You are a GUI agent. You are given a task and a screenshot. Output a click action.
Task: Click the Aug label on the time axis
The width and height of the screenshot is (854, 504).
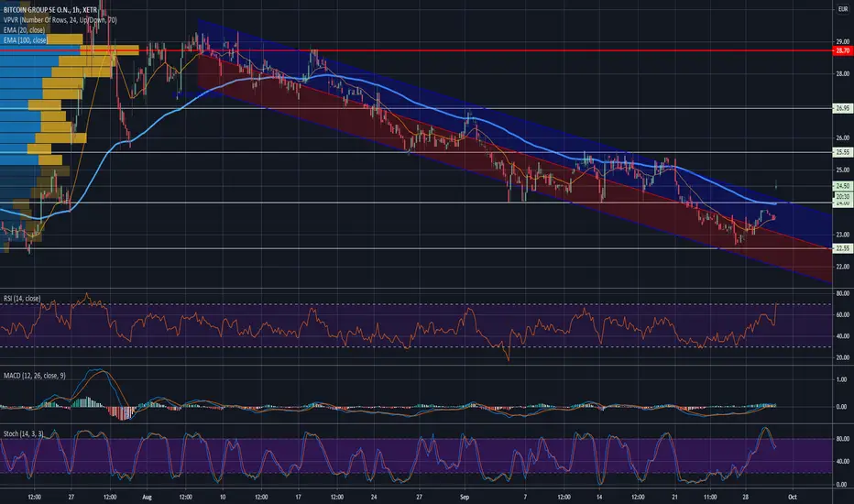[147, 497]
